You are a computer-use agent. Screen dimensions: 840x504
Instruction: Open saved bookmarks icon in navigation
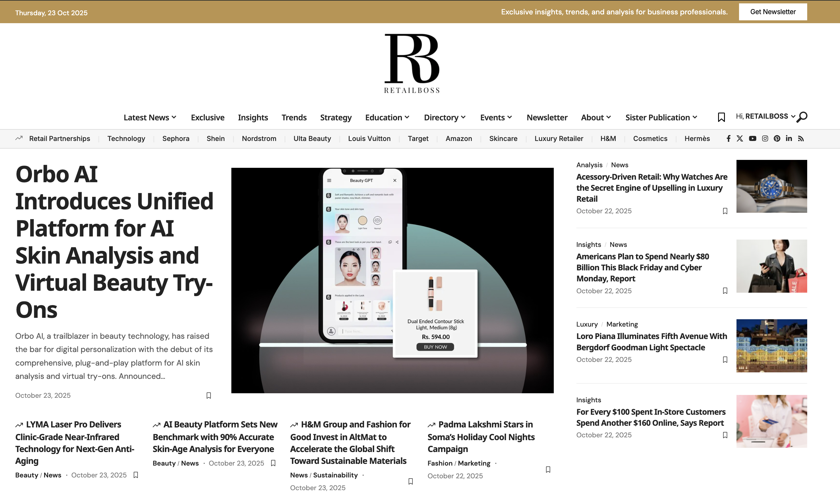coord(721,117)
